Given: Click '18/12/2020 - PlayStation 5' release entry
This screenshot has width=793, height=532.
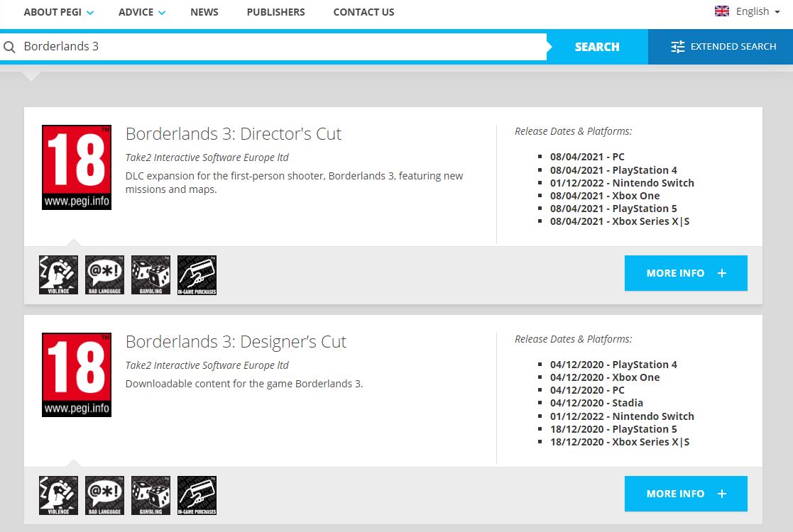Looking at the screenshot, I should (613, 429).
